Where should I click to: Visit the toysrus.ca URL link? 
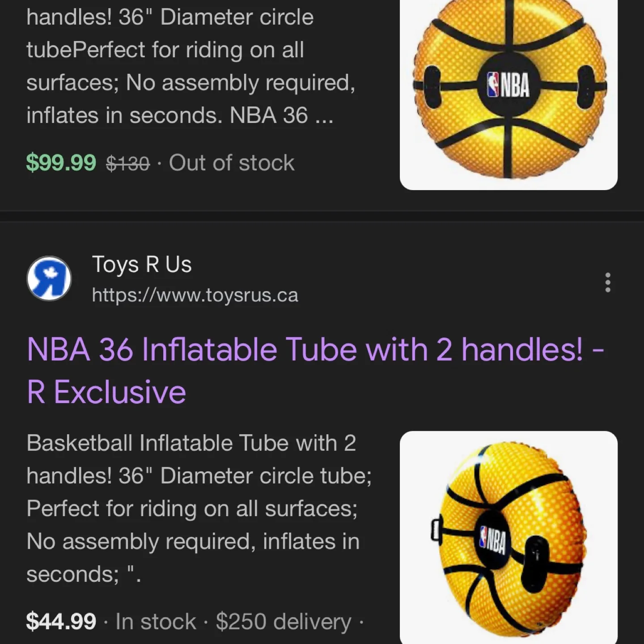click(195, 295)
